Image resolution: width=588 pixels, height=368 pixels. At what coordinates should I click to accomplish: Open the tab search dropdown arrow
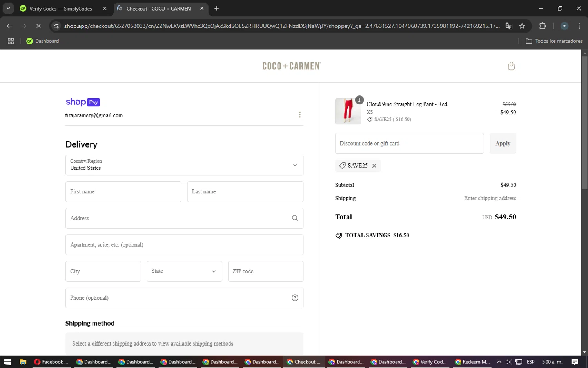pos(8,8)
